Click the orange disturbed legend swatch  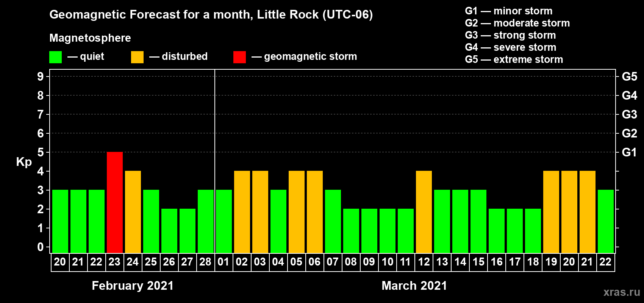pyautogui.click(x=137, y=57)
